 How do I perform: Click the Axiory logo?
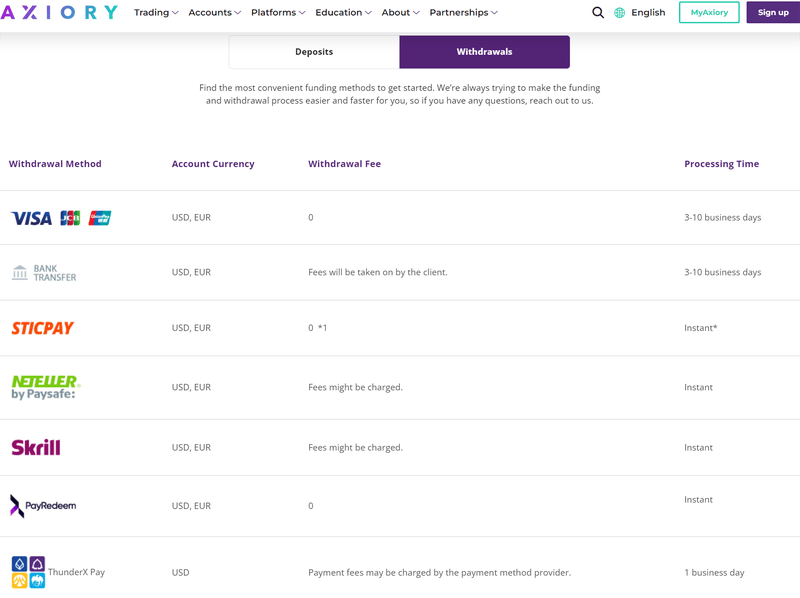point(59,13)
